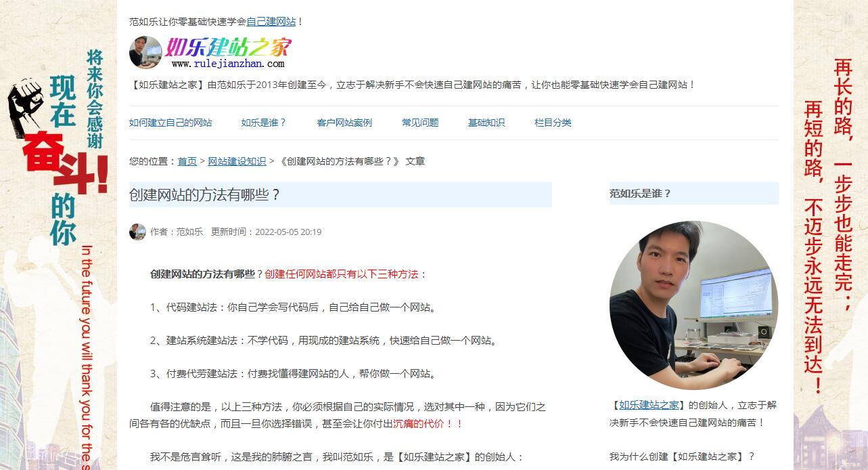Viewport: 868px width, 470px height.
Task: Click the www.rulejianzhan.com URL under logo
Action: [x=228, y=64]
